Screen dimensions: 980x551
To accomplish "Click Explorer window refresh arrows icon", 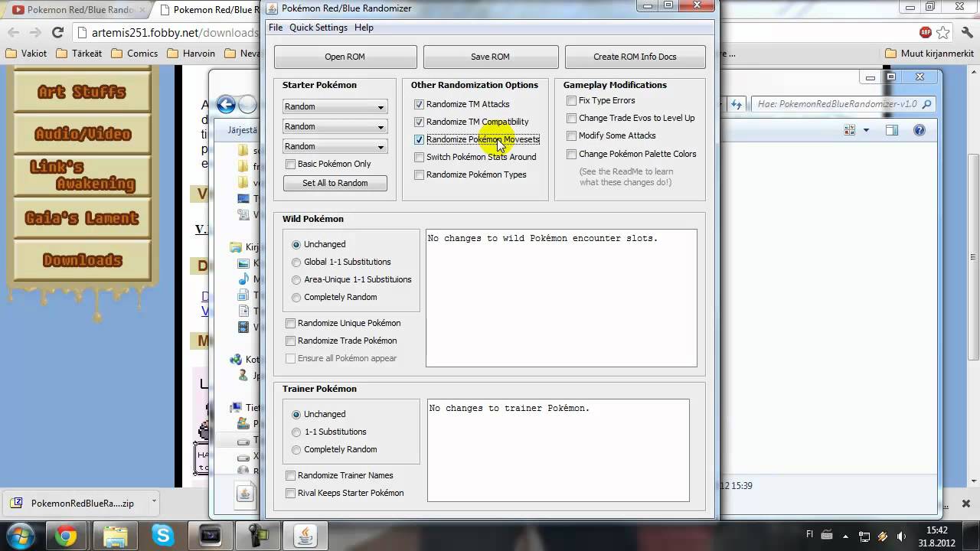I will tap(736, 104).
